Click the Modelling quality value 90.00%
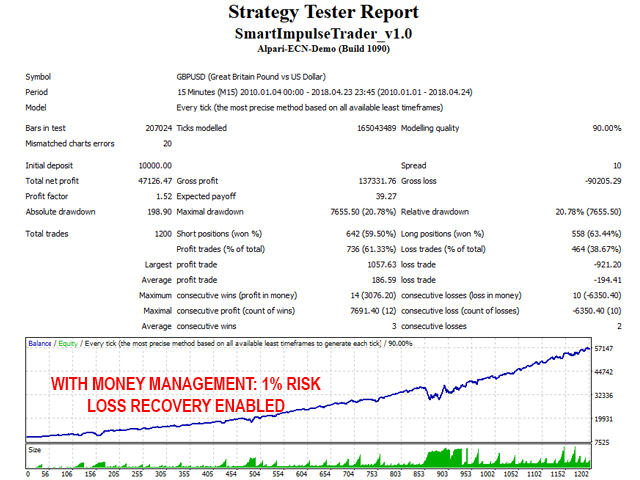 pyautogui.click(x=607, y=128)
